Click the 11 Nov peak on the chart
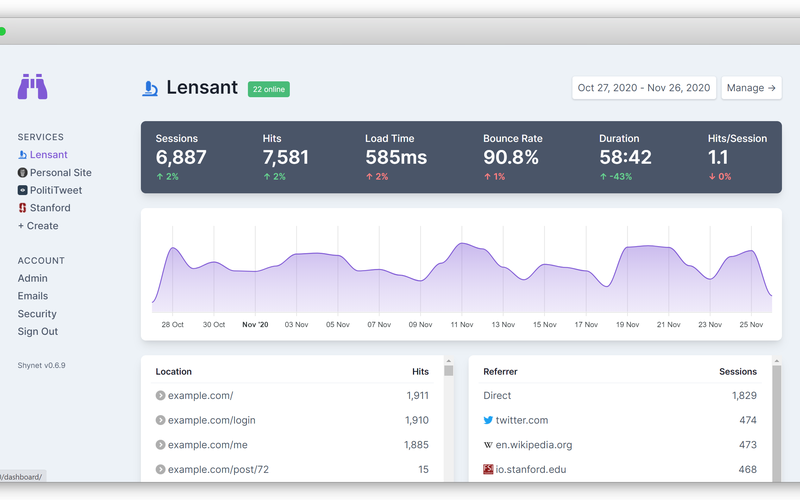Viewport: 800px width, 500px height. (462, 243)
